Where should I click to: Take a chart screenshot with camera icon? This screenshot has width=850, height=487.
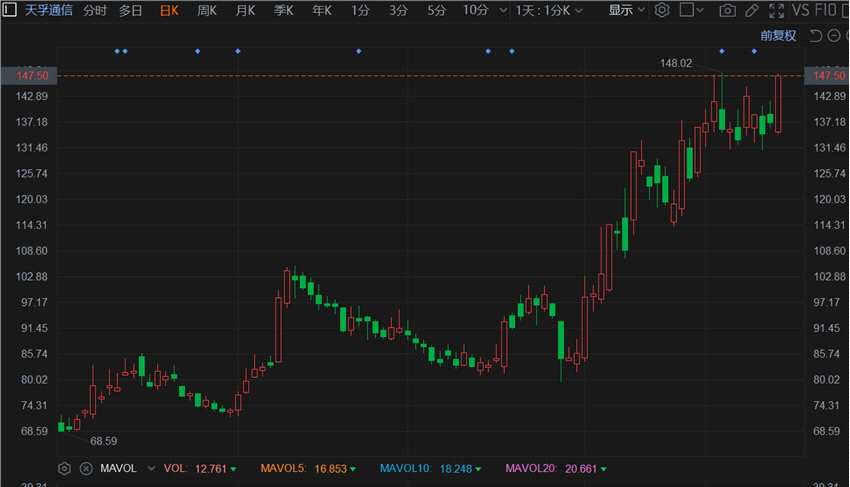coord(727,10)
